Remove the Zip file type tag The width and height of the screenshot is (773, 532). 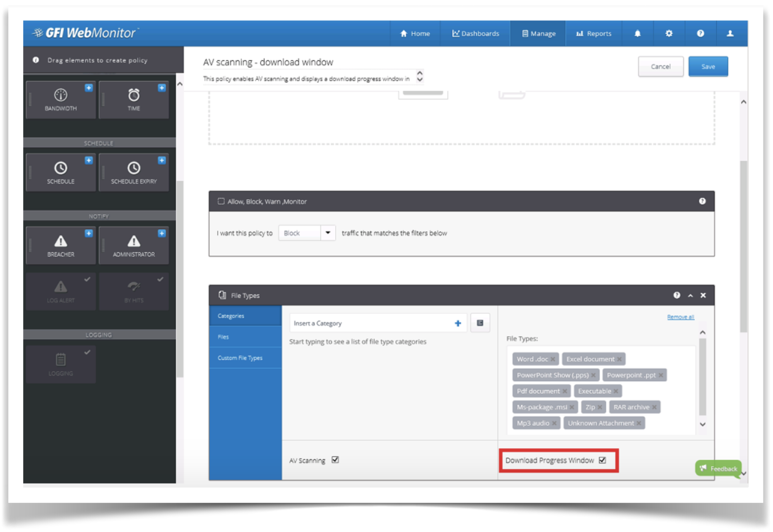tap(600, 407)
